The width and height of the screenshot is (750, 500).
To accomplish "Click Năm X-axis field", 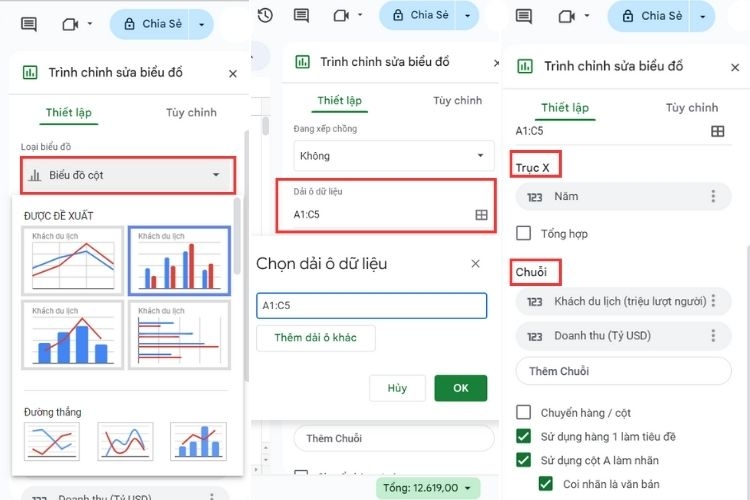I will tap(623, 197).
